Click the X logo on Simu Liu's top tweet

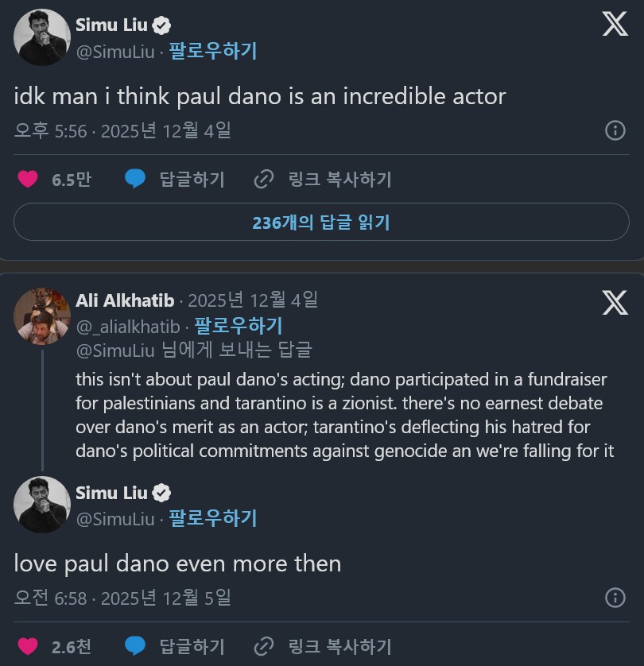615,24
